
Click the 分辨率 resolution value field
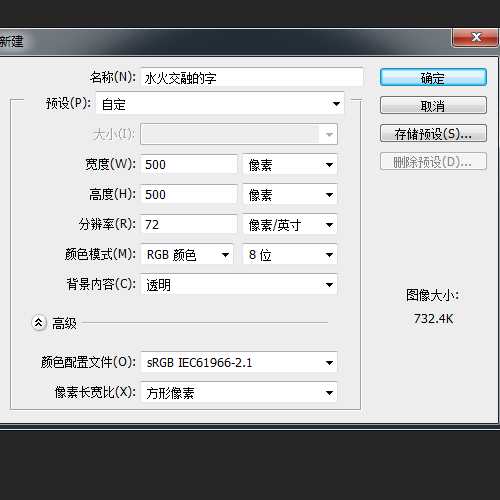point(189,224)
